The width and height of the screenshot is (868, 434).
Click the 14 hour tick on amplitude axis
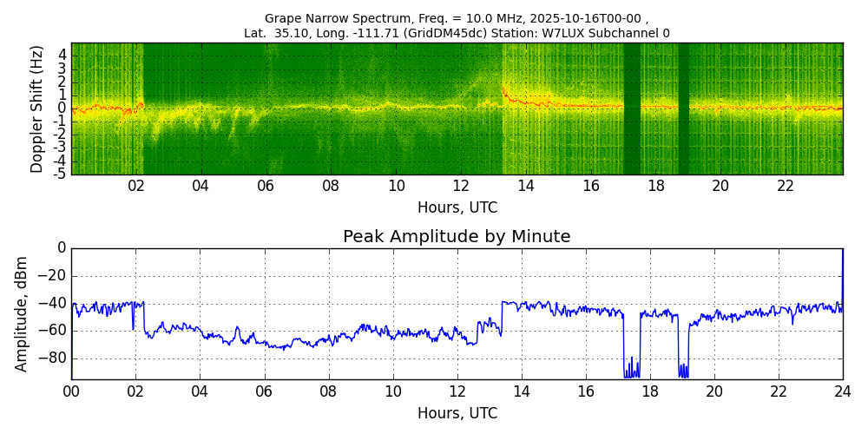pos(522,391)
